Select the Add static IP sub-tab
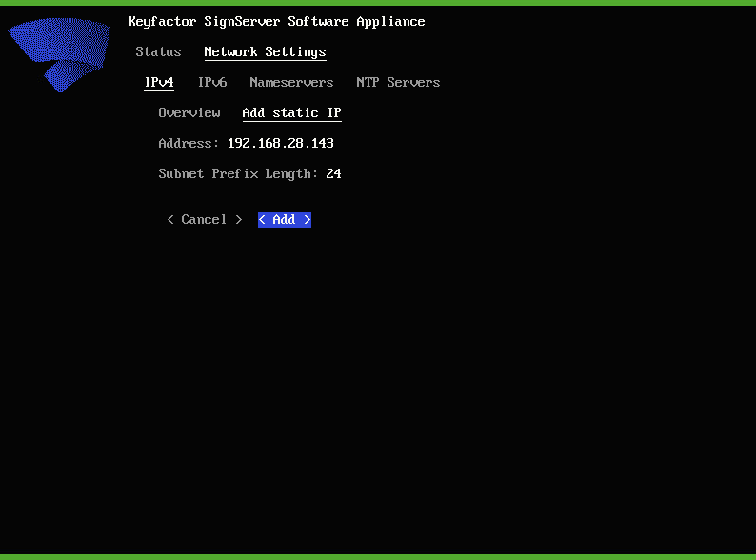This screenshot has width=756, height=560. (x=291, y=112)
